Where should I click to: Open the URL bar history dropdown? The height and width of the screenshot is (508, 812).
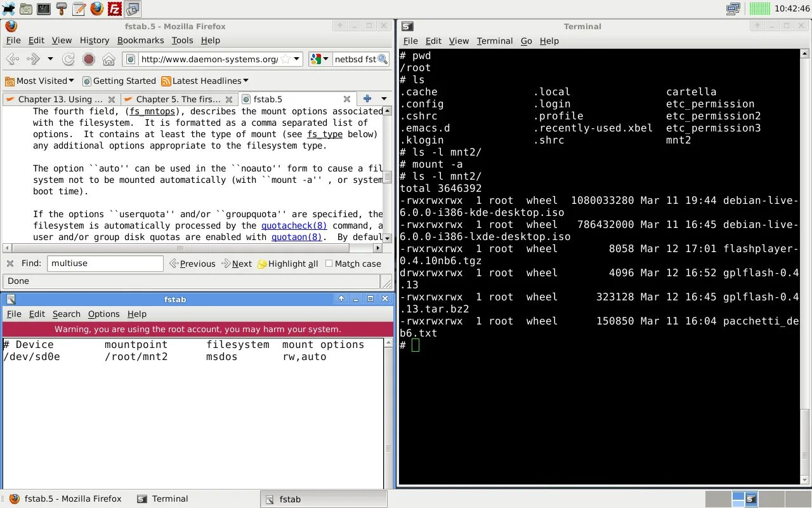297,59
